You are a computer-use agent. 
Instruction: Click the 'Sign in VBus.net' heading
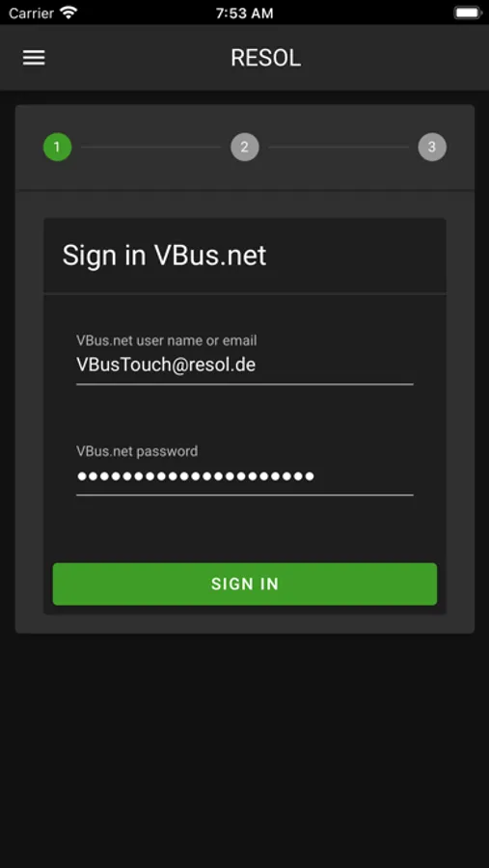pyautogui.click(x=164, y=256)
